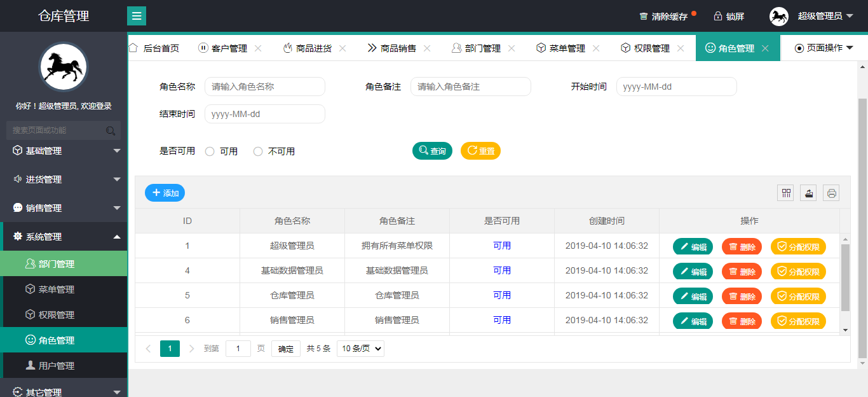Open the 页面操作 dropdown

824,48
